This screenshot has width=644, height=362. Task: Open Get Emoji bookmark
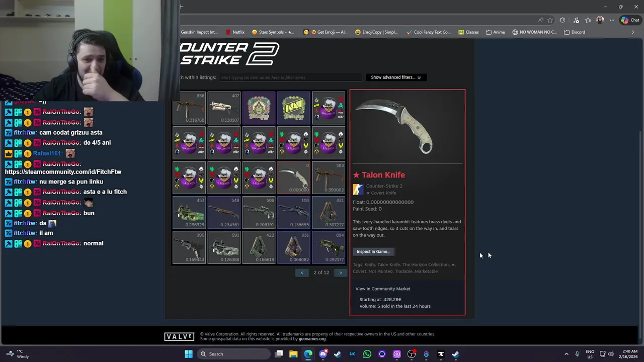pos(326,32)
